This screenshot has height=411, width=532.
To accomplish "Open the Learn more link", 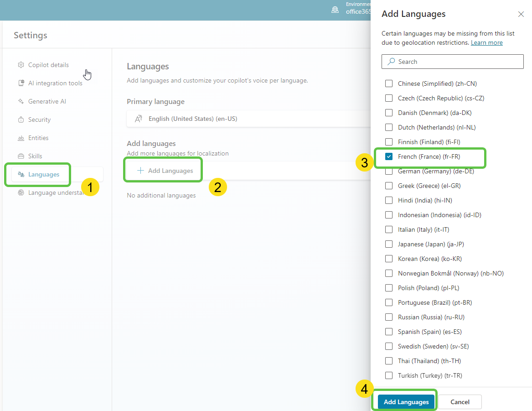I will coord(486,42).
